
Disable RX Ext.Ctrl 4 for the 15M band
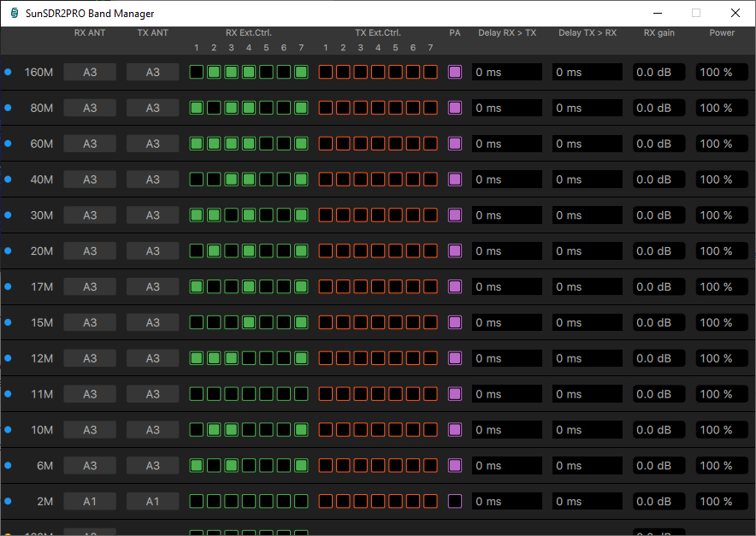tap(248, 322)
